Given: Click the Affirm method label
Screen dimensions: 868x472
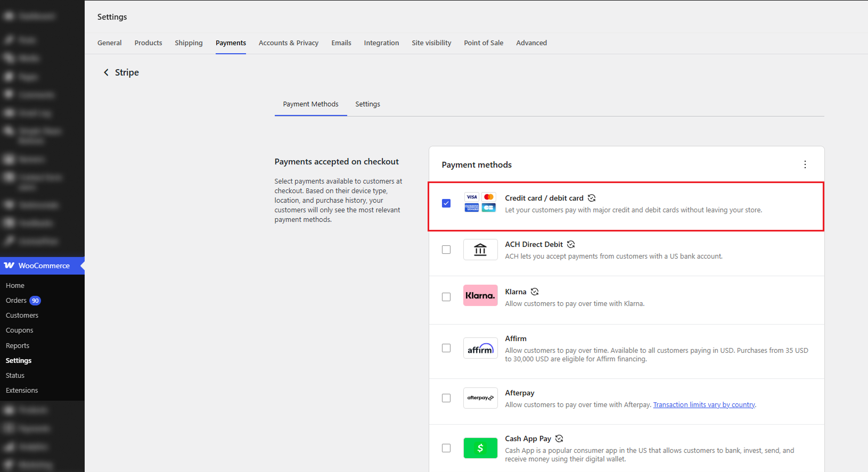Looking at the screenshot, I should pos(515,338).
